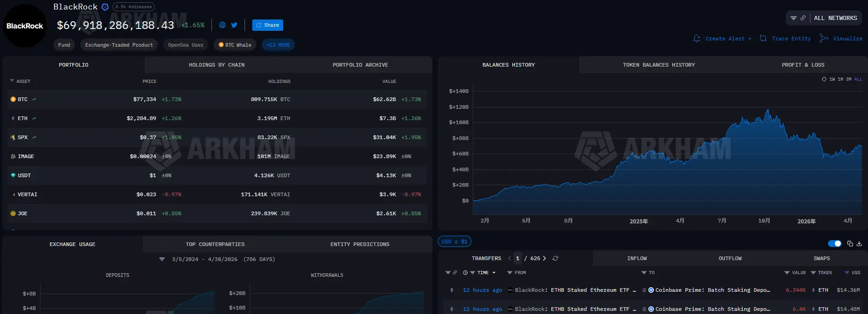Open the All Networks dropdown
The width and height of the screenshot is (868, 314).
pyautogui.click(x=835, y=18)
